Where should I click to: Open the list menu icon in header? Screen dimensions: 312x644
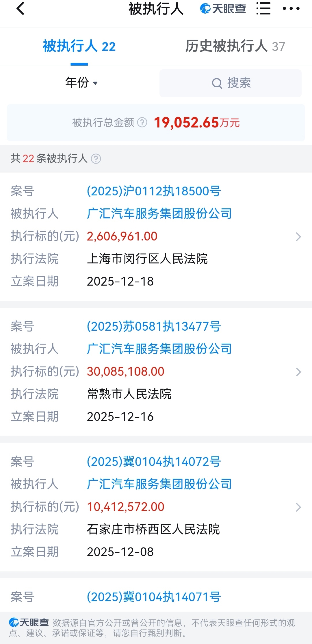click(263, 9)
